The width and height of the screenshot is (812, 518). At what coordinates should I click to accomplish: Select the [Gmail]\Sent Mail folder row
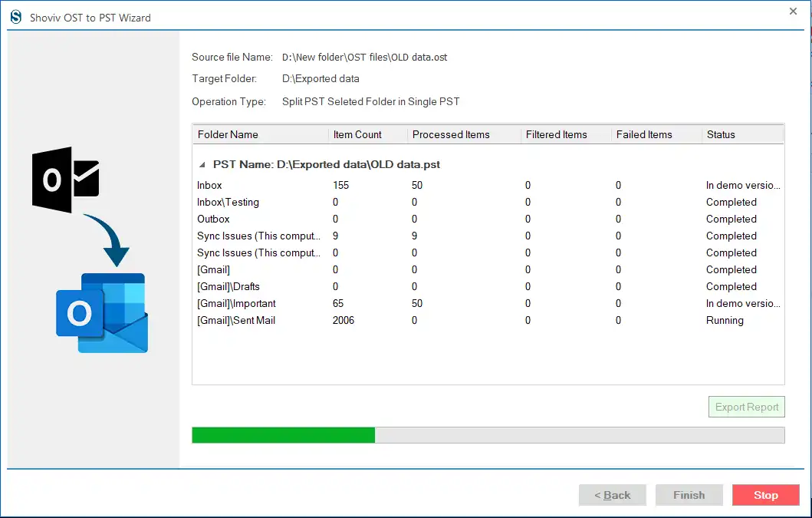[488, 321]
